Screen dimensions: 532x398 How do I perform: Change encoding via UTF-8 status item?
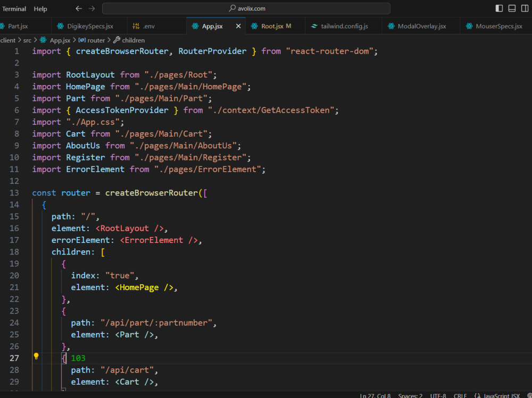(x=438, y=396)
